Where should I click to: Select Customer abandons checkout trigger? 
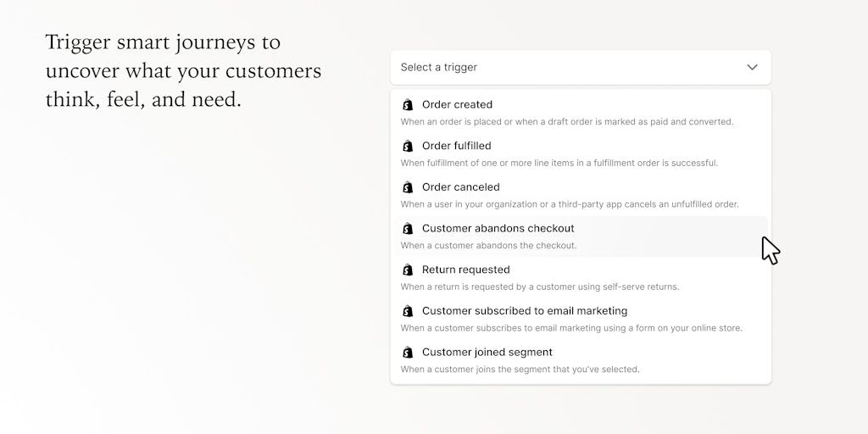(498, 229)
